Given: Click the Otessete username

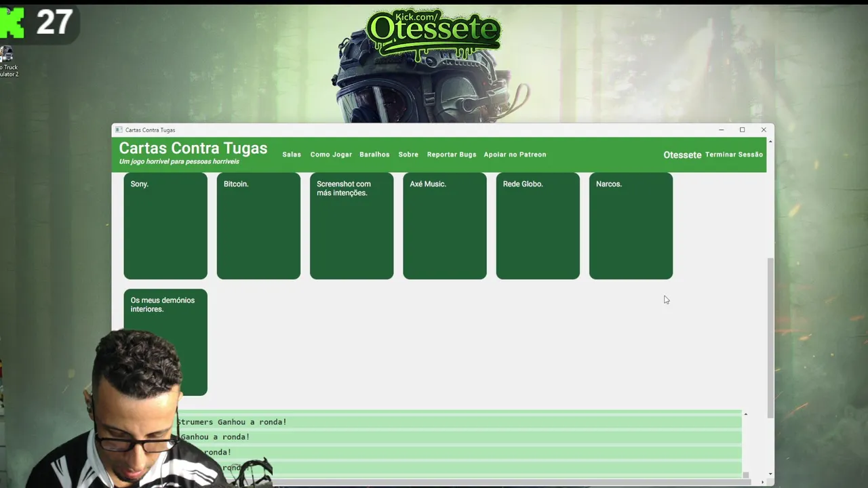Looking at the screenshot, I should (682, 155).
